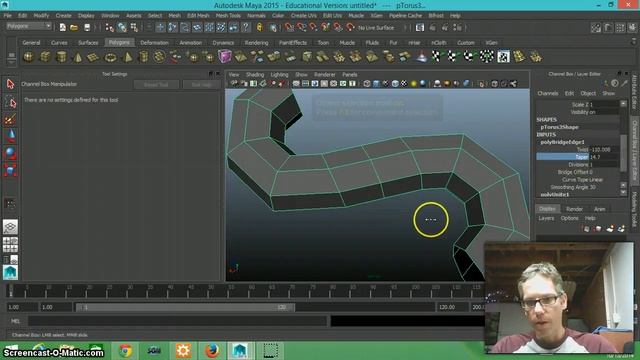This screenshot has width=640, height=360.
Task: Click the Open Scene folder icon
Action: (74, 27)
